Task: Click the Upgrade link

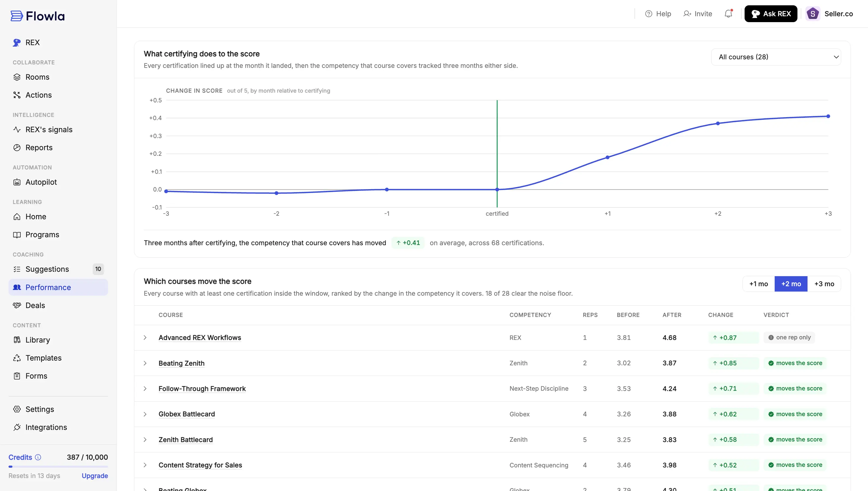Action: (95, 475)
